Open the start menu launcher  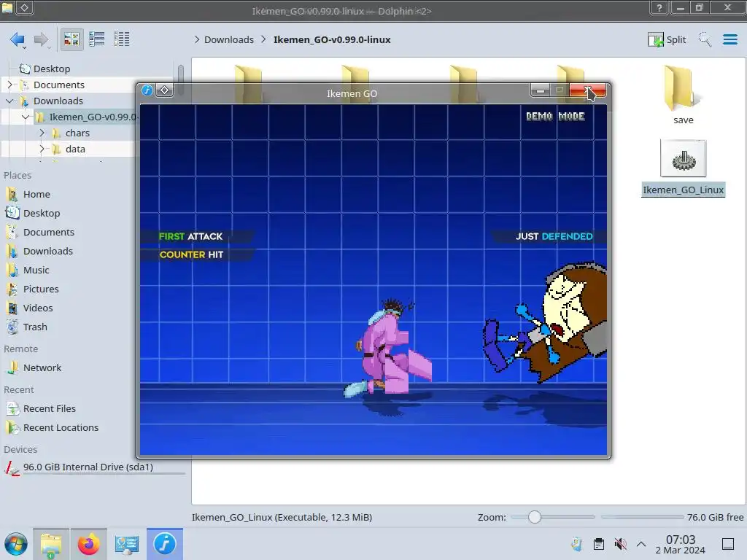(x=16, y=544)
